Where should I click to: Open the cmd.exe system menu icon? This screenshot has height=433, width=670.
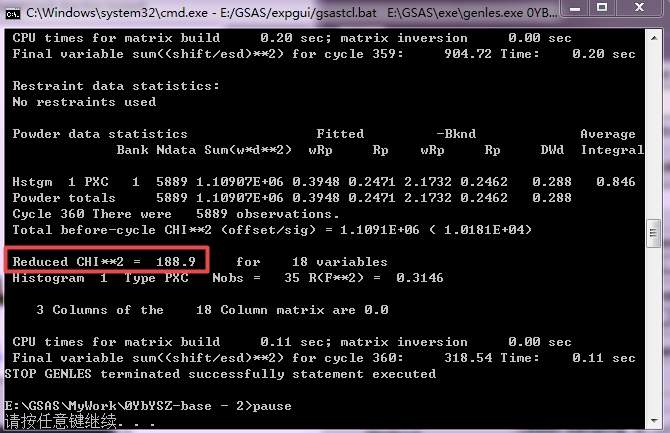pyautogui.click(x=13, y=14)
